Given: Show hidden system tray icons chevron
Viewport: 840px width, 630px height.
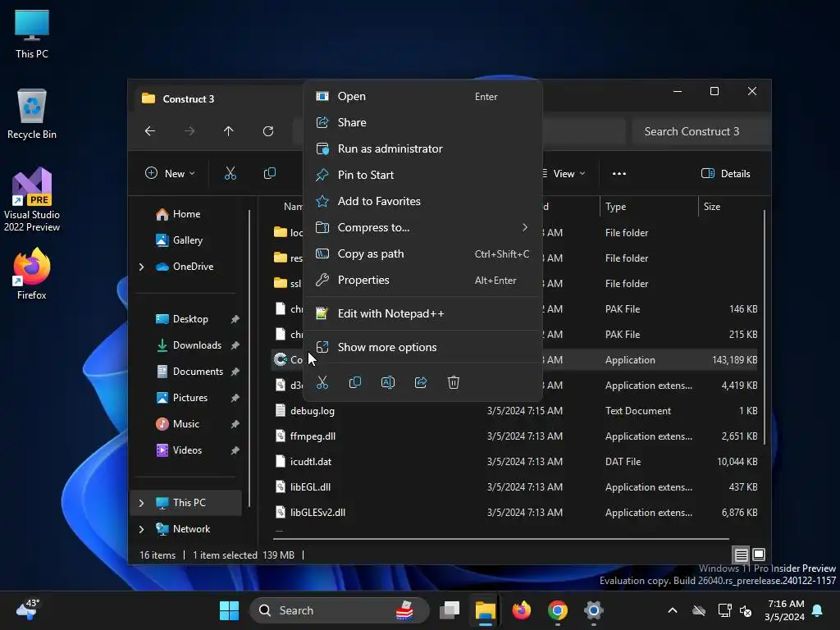Looking at the screenshot, I should pos(673,610).
